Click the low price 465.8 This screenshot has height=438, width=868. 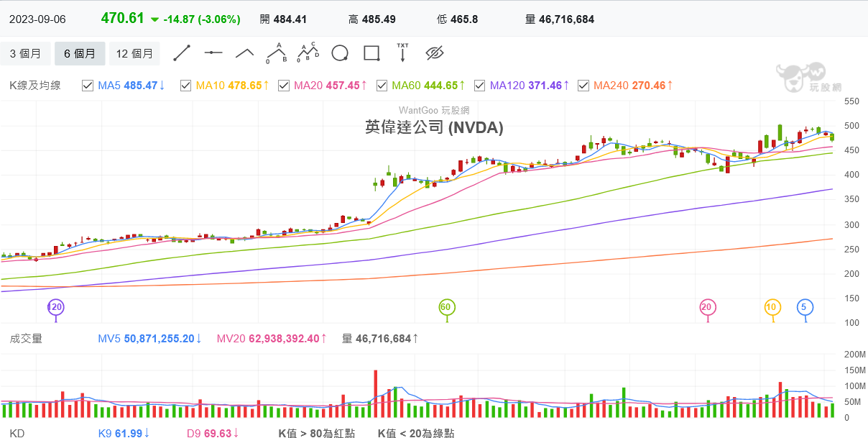(x=463, y=19)
